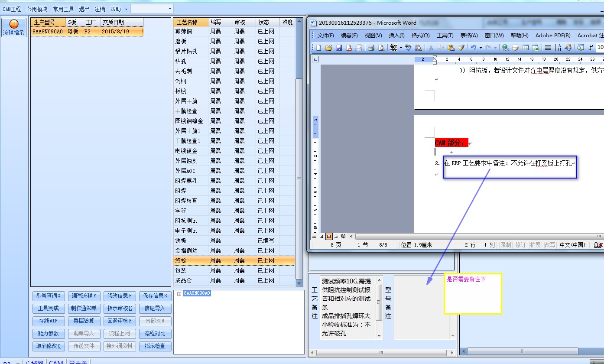
Task: Click the 取消修改 button
Action: 49,346
